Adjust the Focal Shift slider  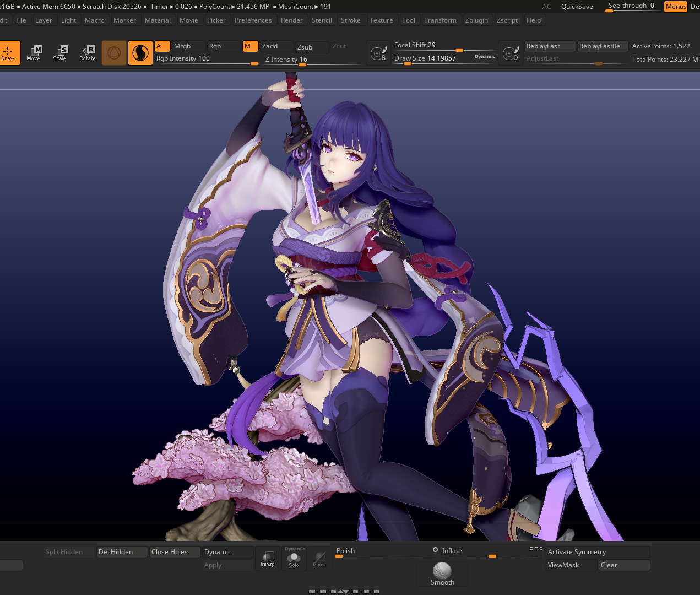[444, 46]
